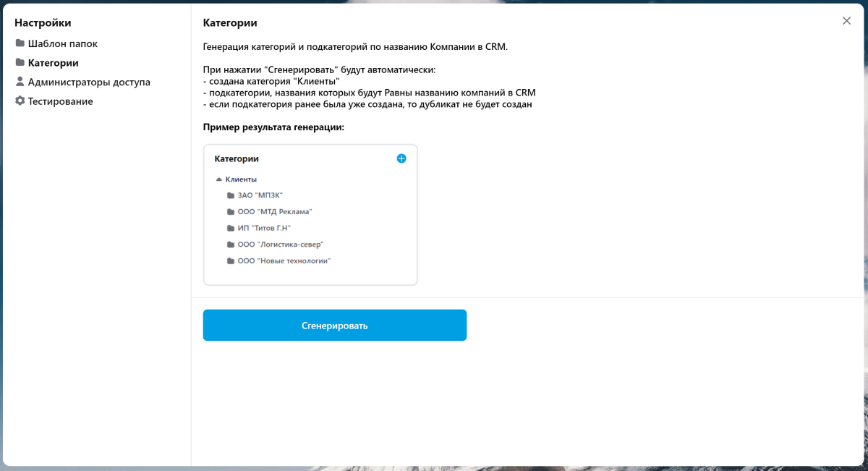Click the person icon beside Администраторы доступа
Screen dimensions: 868x471
point(20,82)
